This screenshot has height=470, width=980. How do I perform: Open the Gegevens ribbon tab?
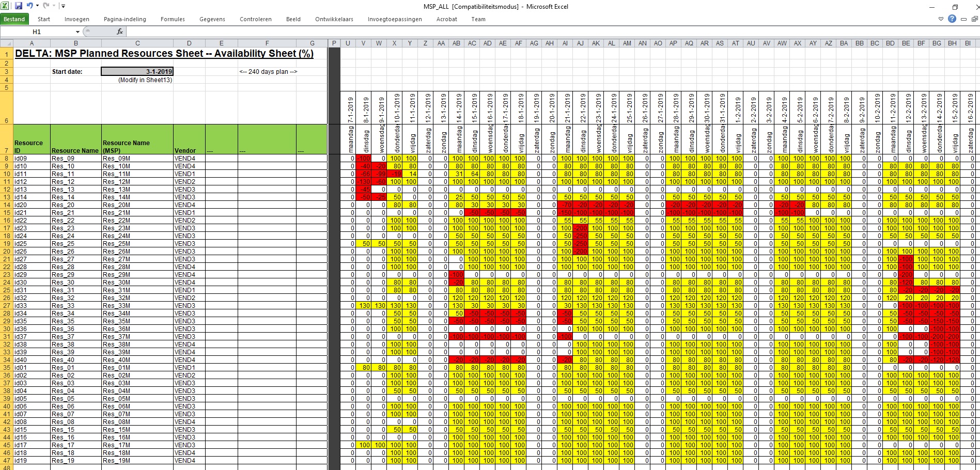click(212, 19)
